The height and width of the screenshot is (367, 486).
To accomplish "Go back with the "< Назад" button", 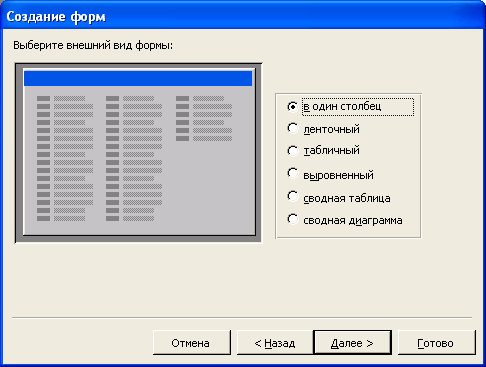I will click(x=275, y=343).
